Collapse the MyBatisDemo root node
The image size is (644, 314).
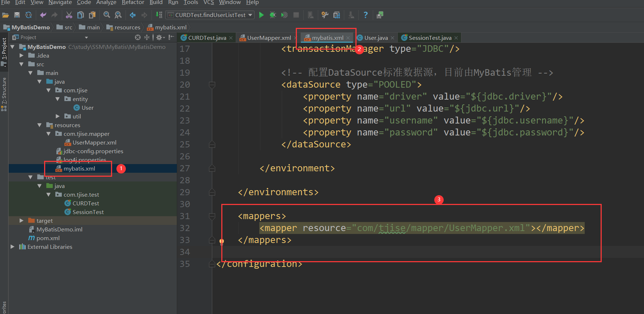coord(13,47)
